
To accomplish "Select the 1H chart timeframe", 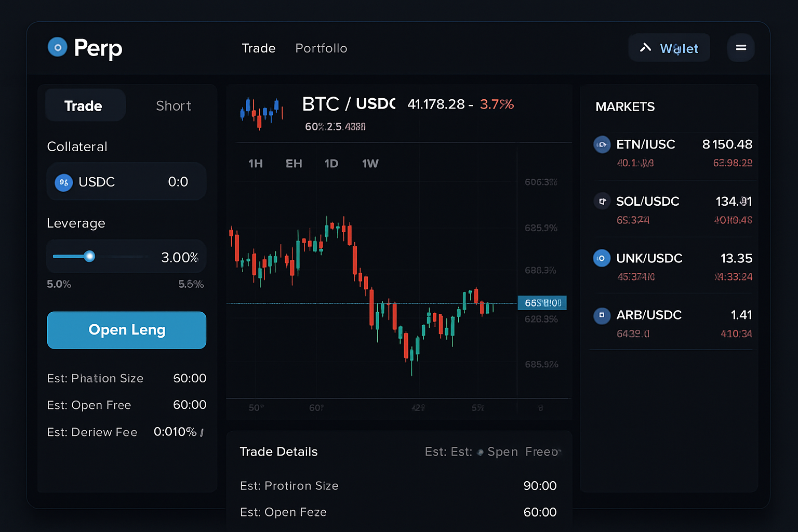I will [255, 163].
